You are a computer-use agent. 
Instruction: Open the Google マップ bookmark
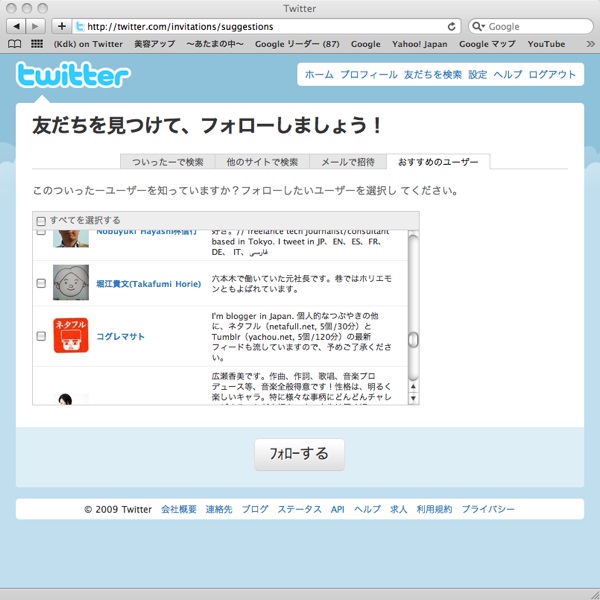coord(487,44)
